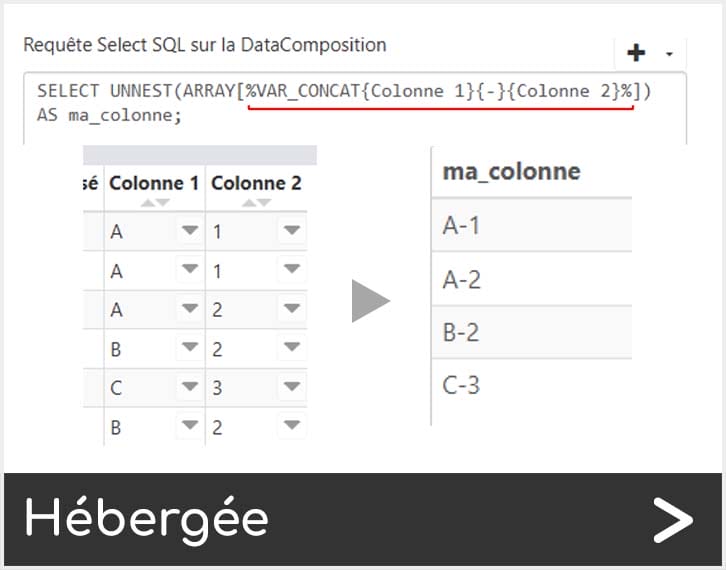Sort by the Colonne 2 header arrows
Image resolution: width=726 pixels, height=570 pixels.
coord(257,203)
